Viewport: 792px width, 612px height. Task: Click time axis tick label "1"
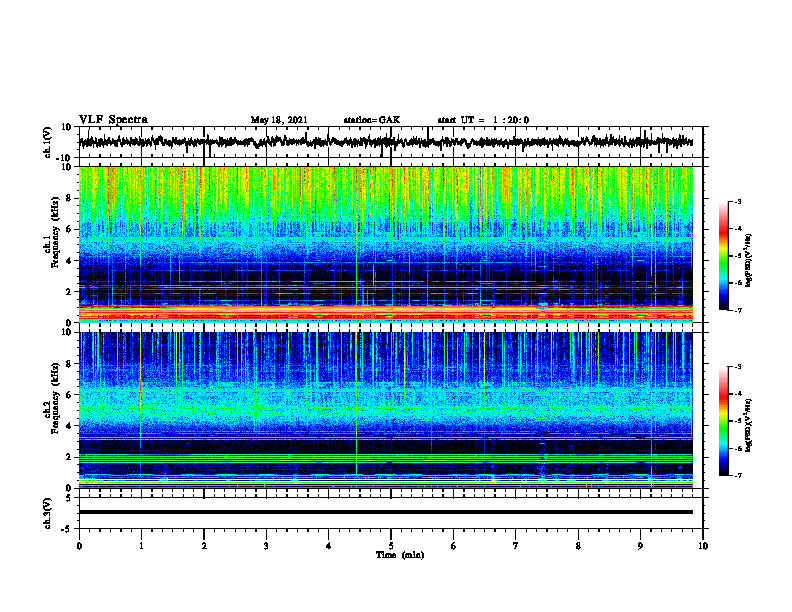coord(141,546)
